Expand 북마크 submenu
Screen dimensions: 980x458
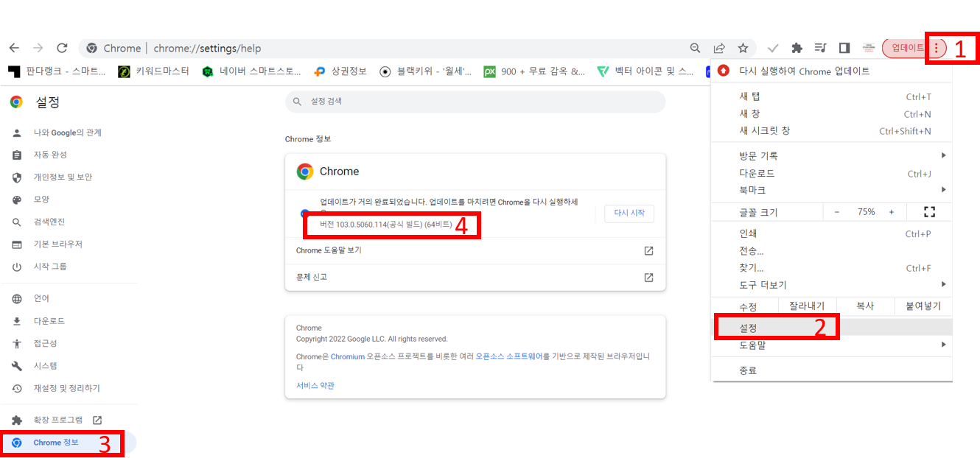pos(832,189)
